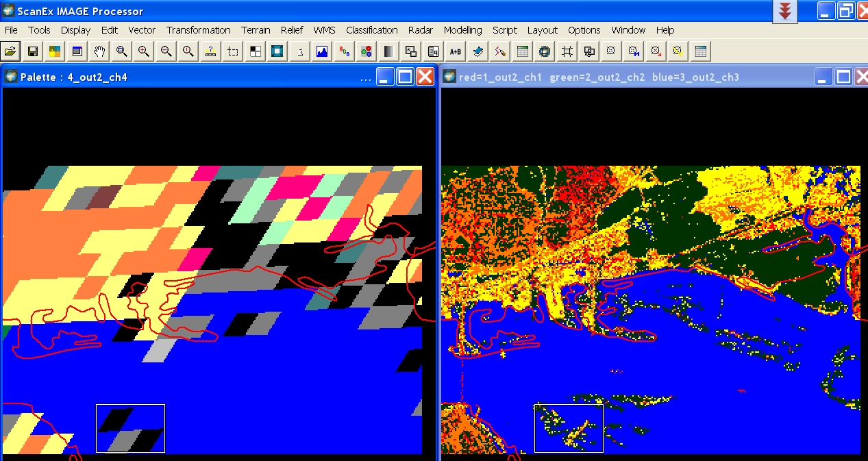Maximize the Palette 4_out2_ch4 window
Image resolution: width=868 pixels, height=461 pixels.
[x=406, y=77]
